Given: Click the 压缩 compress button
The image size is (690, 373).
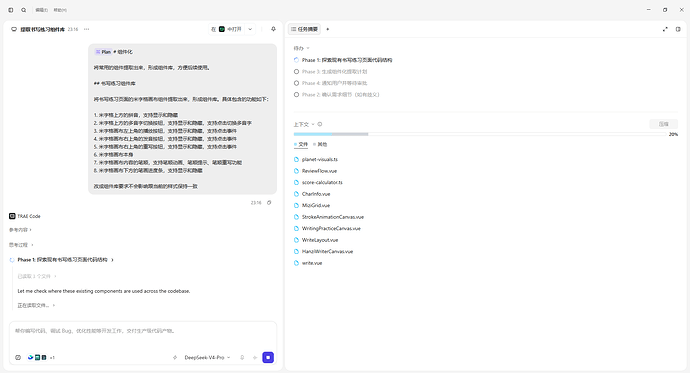Looking at the screenshot, I should [x=664, y=124].
